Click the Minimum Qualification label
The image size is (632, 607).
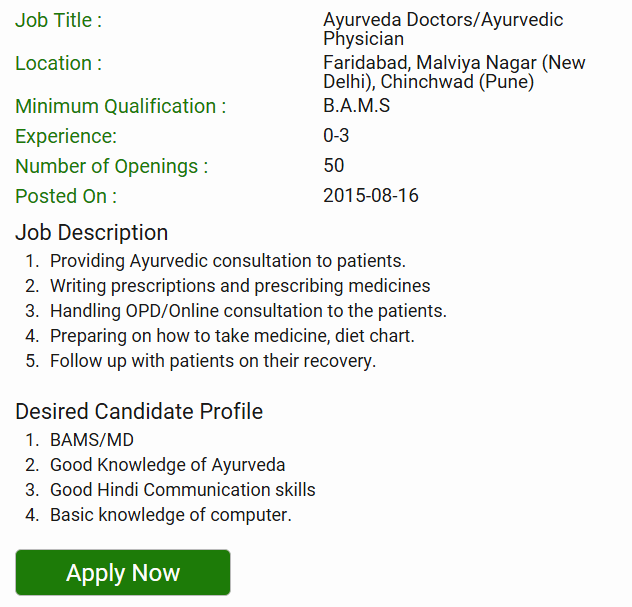point(121,106)
